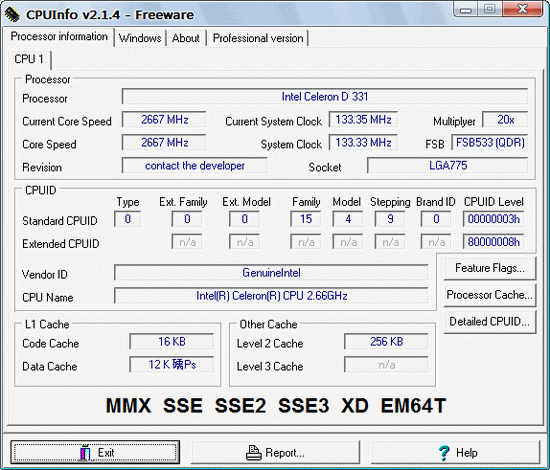Click the CPUID Level 00000003h field

coord(494,219)
